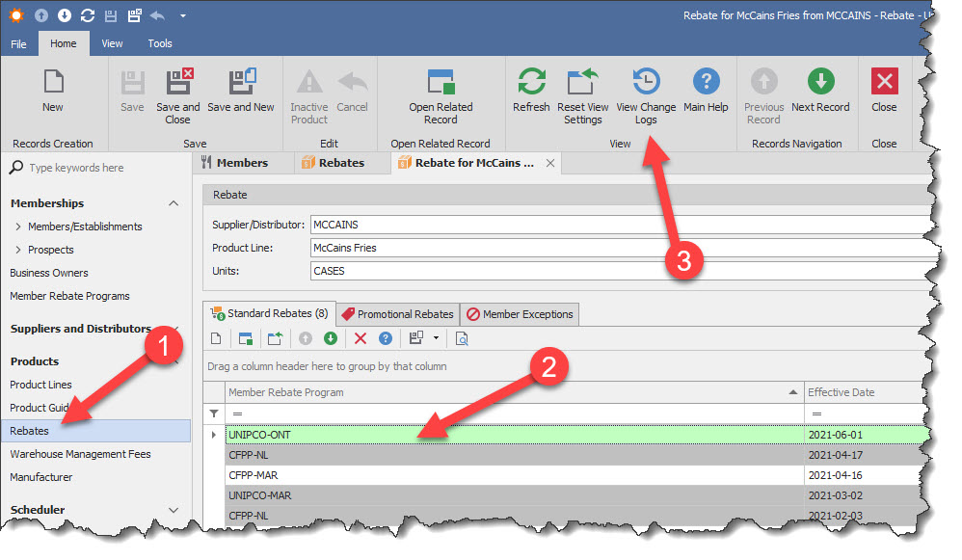Open the related record from the ribbon
Screen dimensions: 962x560
441,96
